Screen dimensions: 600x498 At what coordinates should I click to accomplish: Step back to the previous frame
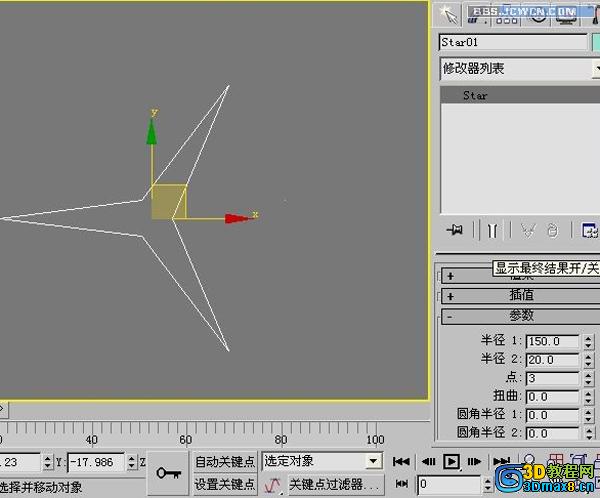click(428, 462)
